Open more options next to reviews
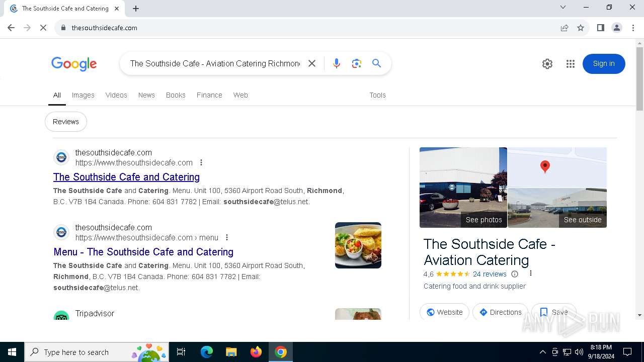 530,274
